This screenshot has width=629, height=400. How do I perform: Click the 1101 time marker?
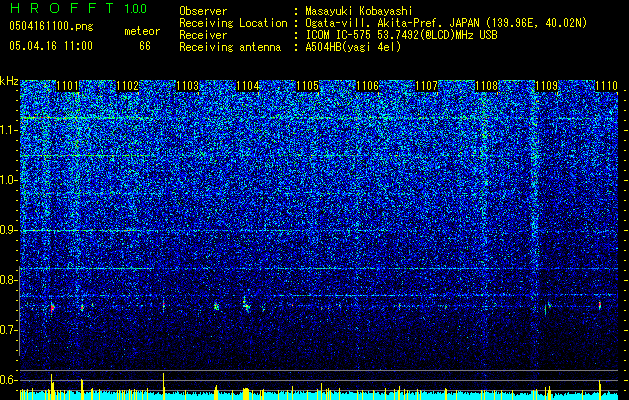67,86
